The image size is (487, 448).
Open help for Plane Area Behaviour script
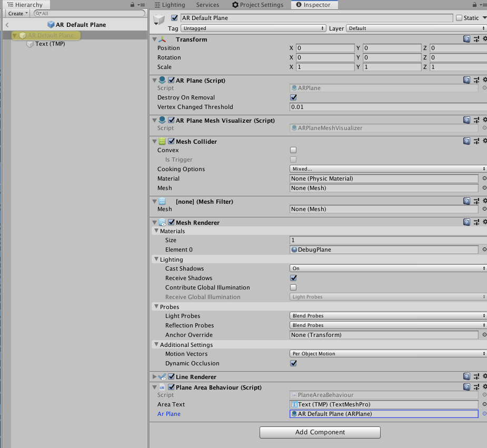tap(466, 387)
